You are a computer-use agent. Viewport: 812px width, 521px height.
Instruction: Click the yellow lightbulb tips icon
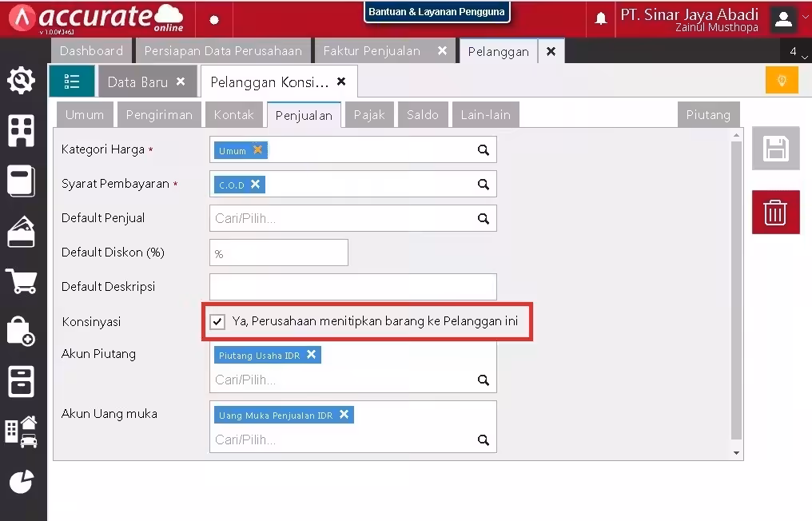coord(782,80)
